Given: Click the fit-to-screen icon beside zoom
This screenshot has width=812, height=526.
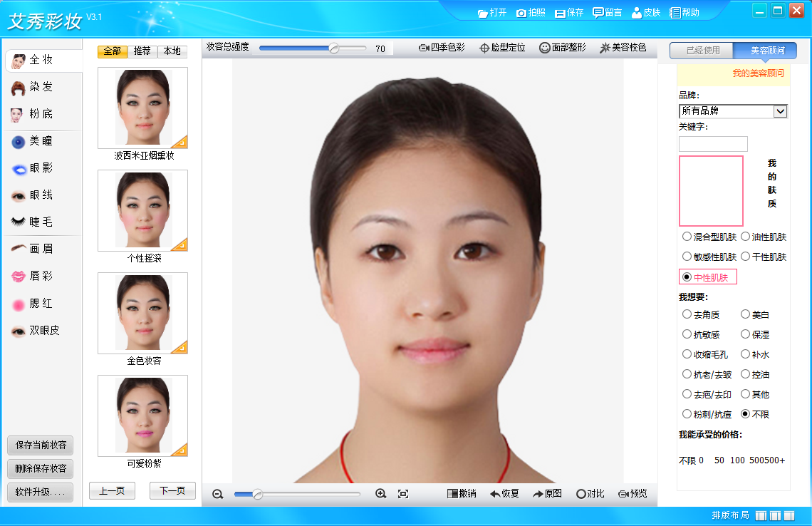Looking at the screenshot, I should (403, 494).
